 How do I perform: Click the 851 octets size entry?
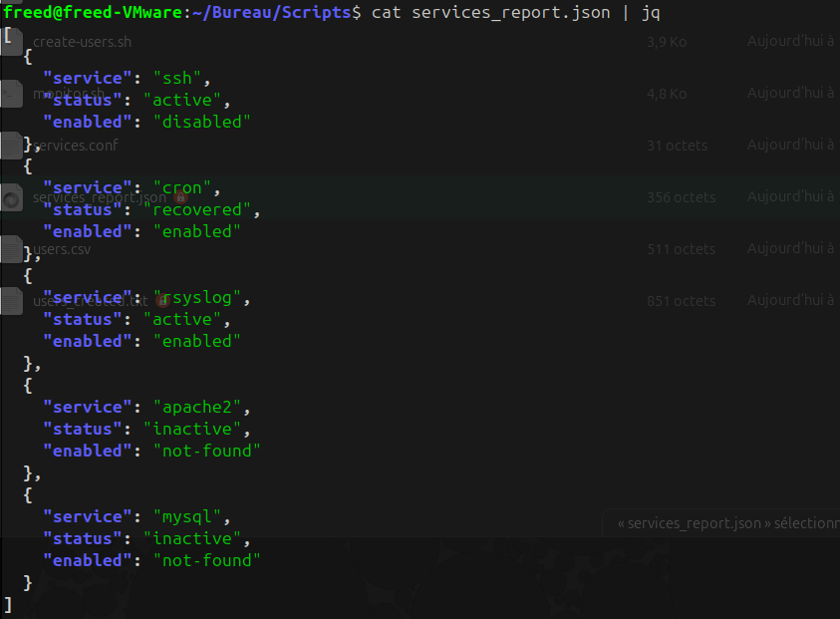(681, 301)
